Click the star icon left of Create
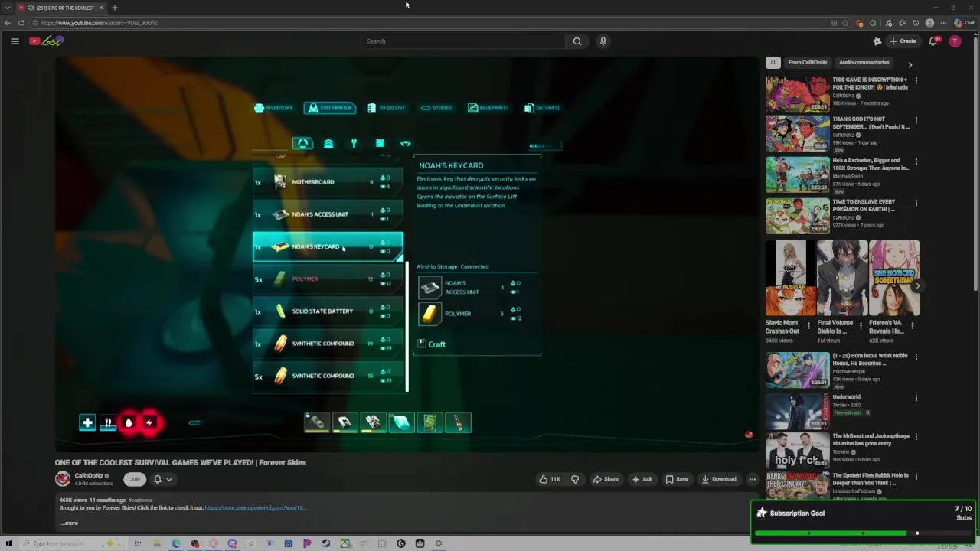 [877, 41]
